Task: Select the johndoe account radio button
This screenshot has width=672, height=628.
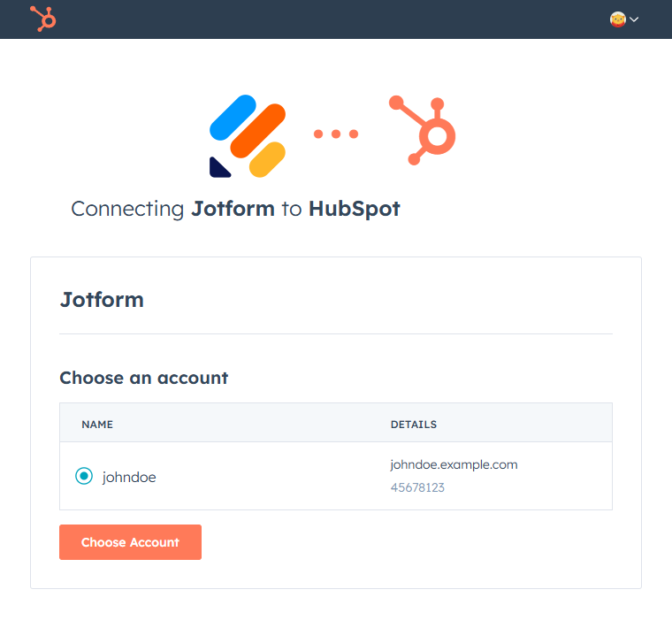Action: tap(84, 476)
